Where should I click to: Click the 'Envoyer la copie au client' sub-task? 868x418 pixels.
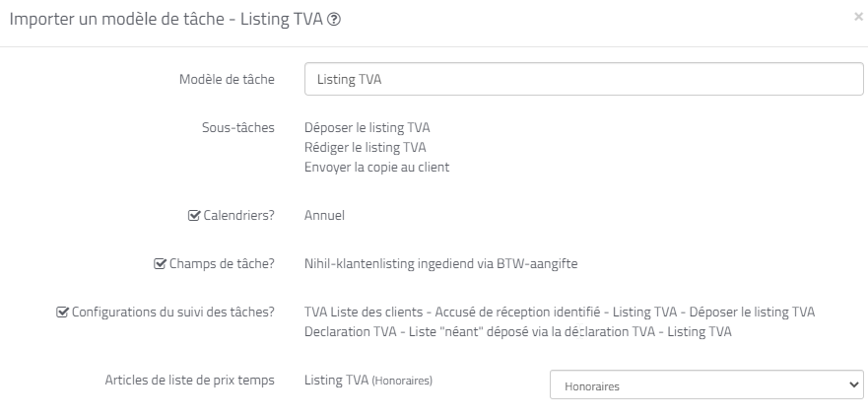click(376, 168)
